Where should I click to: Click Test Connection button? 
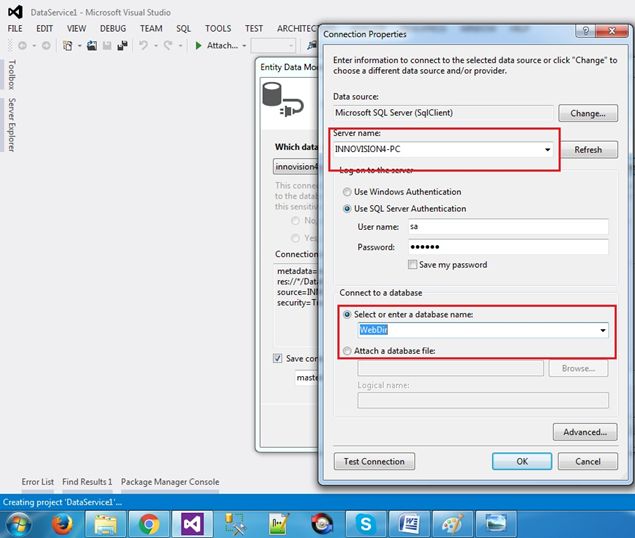click(x=374, y=461)
